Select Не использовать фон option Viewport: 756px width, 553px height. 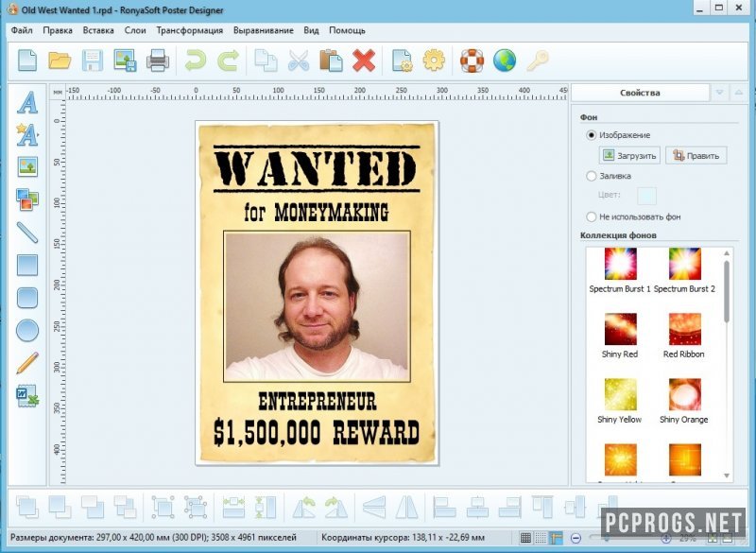pos(633,217)
